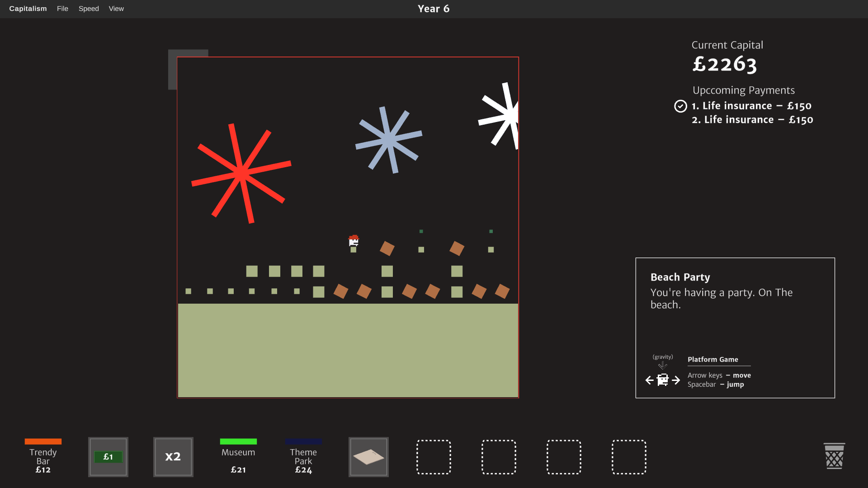Toggle the first Life insurance payment checkmark
868x488 pixels.
(680, 106)
